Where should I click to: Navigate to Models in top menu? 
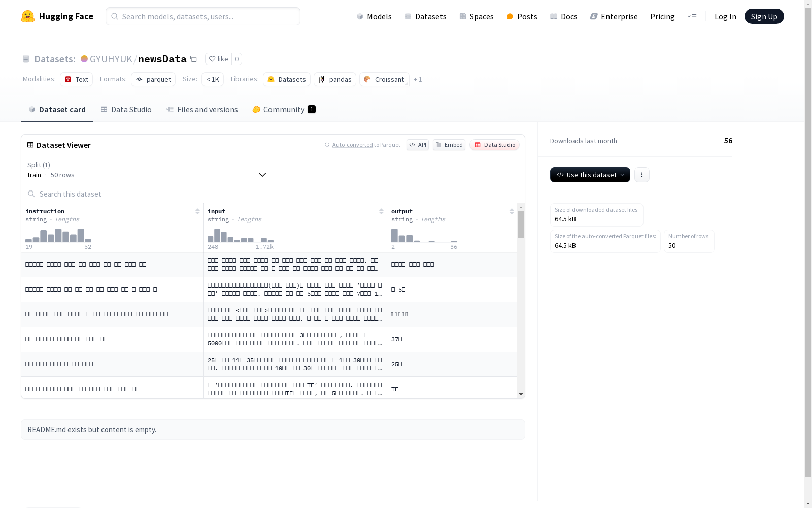coord(374,16)
